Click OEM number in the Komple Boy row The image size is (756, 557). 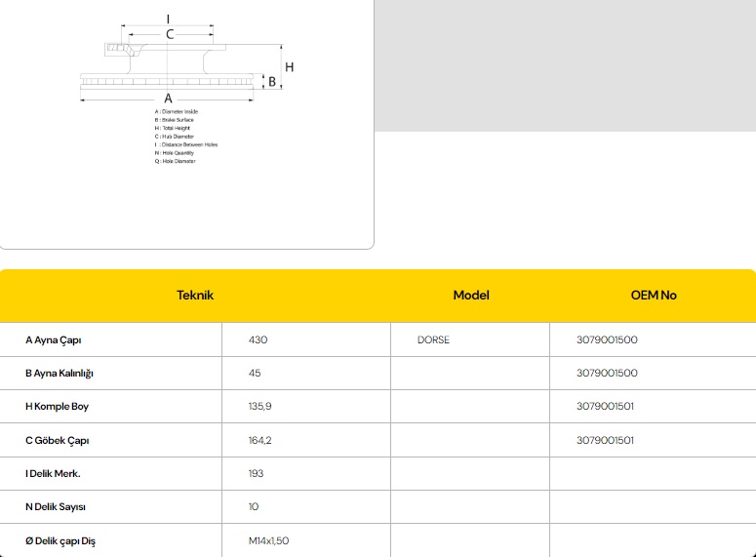[605, 406]
